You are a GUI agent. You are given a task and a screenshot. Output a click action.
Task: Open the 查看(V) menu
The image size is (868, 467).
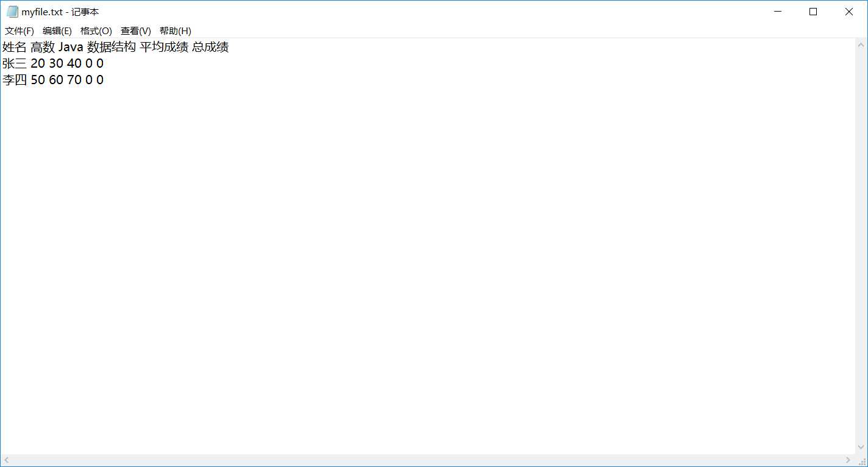pyautogui.click(x=136, y=31)
